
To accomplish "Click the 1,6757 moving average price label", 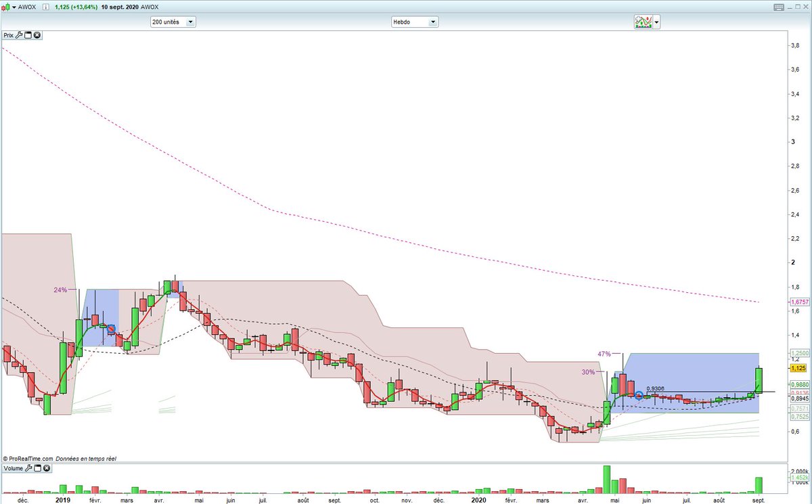I will click(798, 303).
